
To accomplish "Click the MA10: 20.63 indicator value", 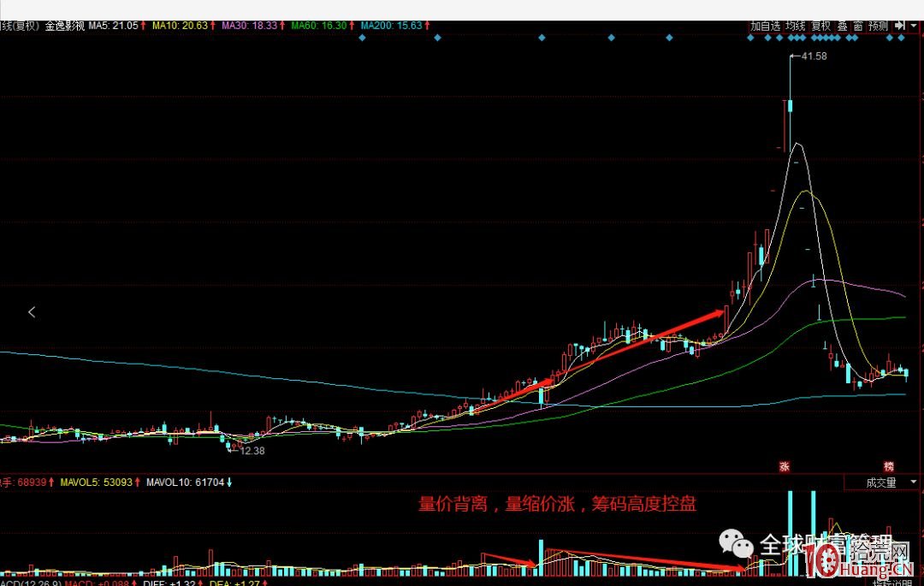I will pyautogui.click(x=180, y=26).
